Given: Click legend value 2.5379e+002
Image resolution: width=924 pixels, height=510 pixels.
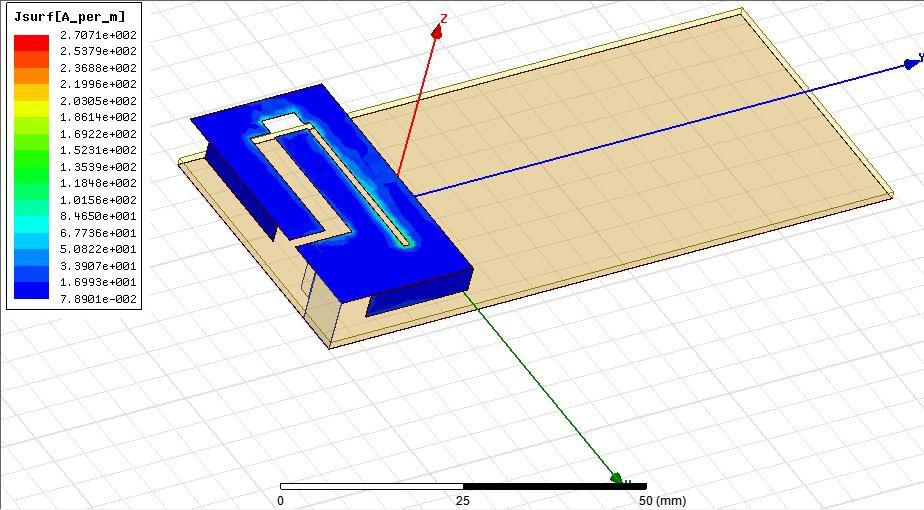Looking at the screenshot, I should 98,51.
